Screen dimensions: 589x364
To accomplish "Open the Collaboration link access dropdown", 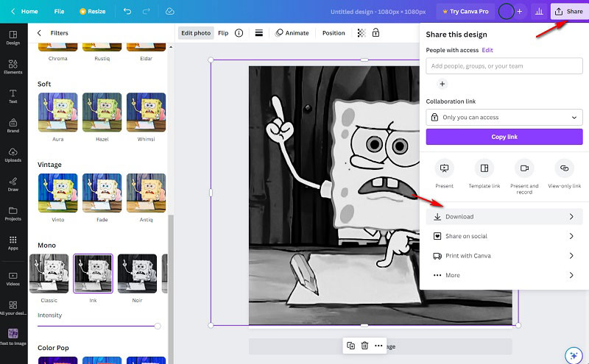I will [504, 118].
